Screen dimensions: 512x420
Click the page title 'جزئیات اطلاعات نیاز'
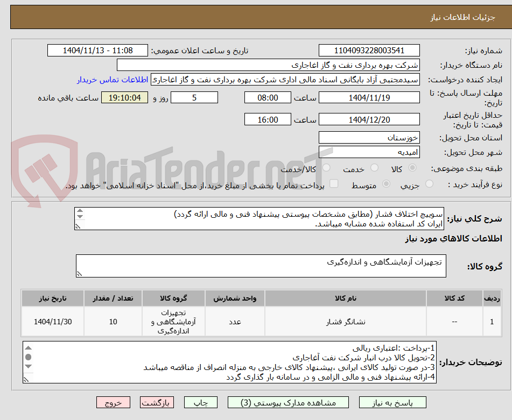(x=462, y=17)
